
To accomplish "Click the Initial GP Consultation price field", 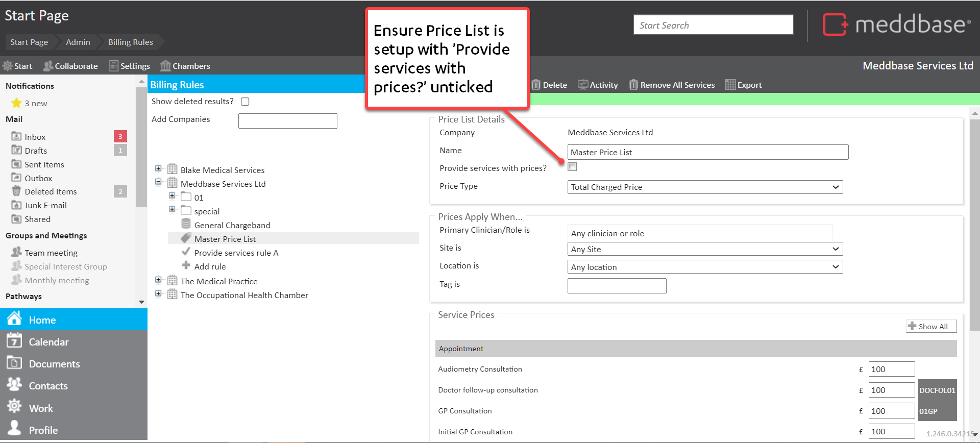I will click(x=892, y=431).
